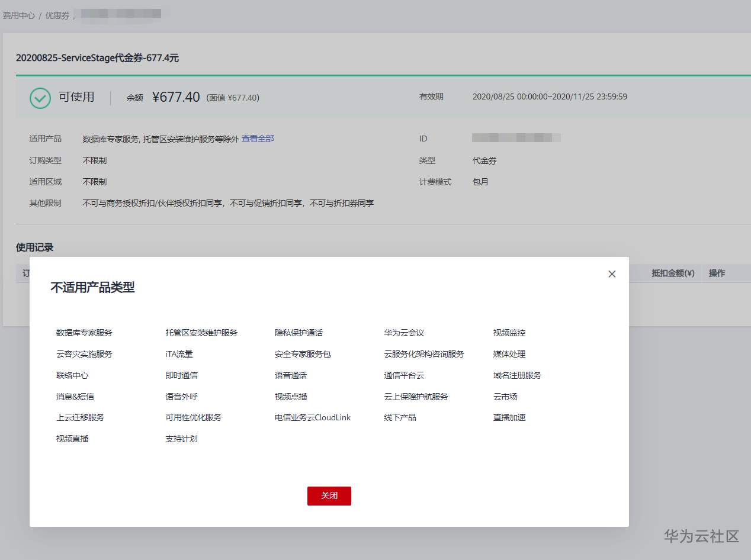This screenshot has height=560, width=751.
Task: Open the 查看全部 link
Action: [258, 139]
